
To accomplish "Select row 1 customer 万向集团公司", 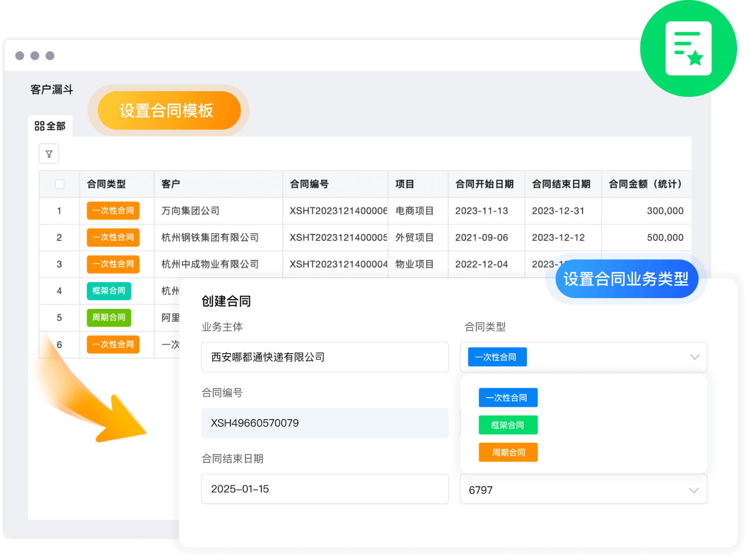I will pyautogui.click(x=191, y=211).
